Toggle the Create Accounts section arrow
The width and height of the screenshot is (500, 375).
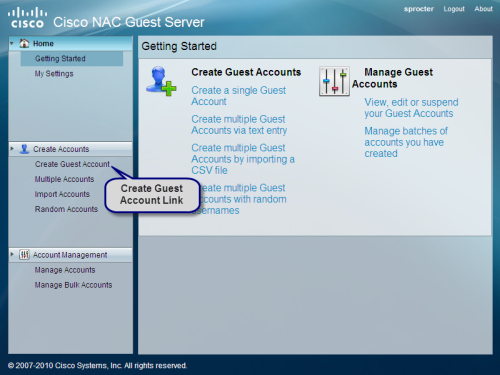pyautogui.click(x=12, y=149)
